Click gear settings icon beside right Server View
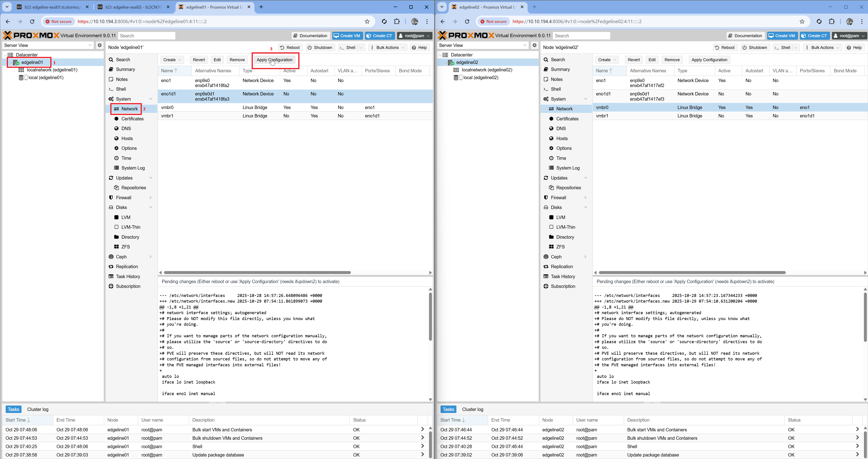868x459 pixels. click(534, 45)
